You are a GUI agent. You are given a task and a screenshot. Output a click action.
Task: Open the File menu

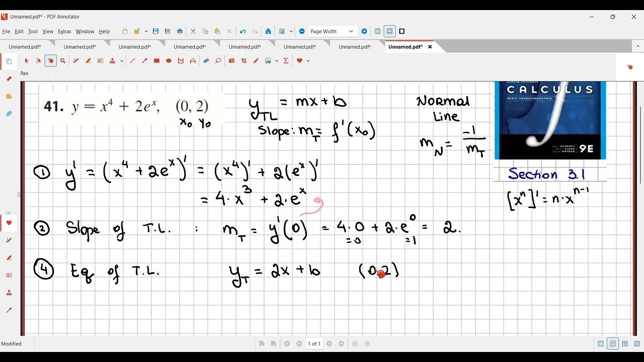click(6, 31)
